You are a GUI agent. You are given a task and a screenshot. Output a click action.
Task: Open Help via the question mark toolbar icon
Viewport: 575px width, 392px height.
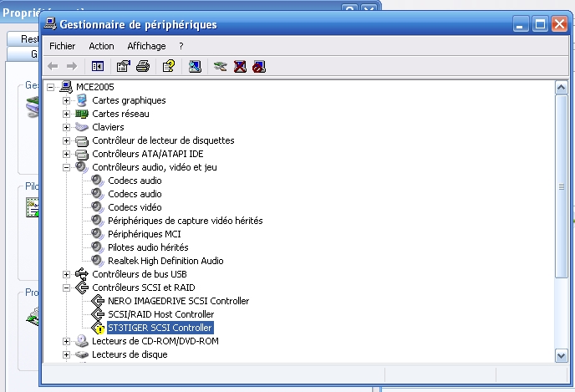[x=169, y=66]
